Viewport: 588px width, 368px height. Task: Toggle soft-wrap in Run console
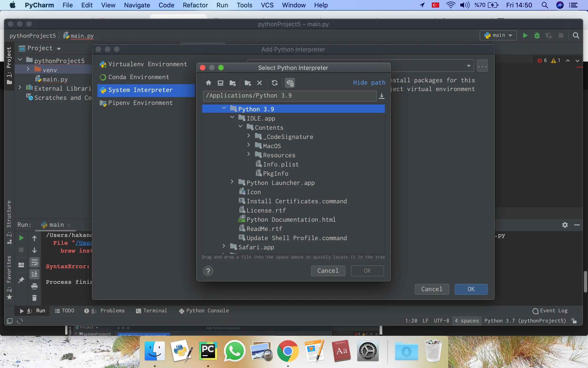[34, 262]
